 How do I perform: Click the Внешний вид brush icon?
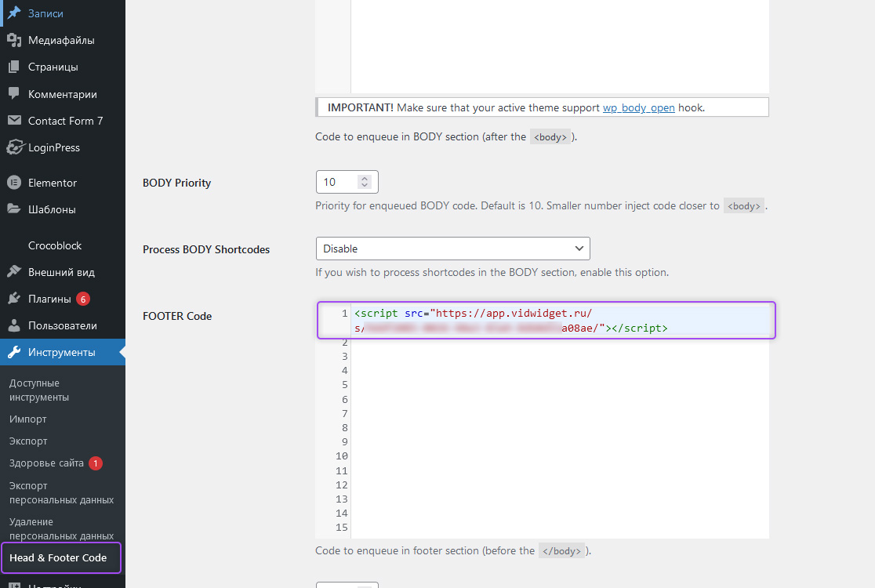pyautogui.click(x=14, y=272)
